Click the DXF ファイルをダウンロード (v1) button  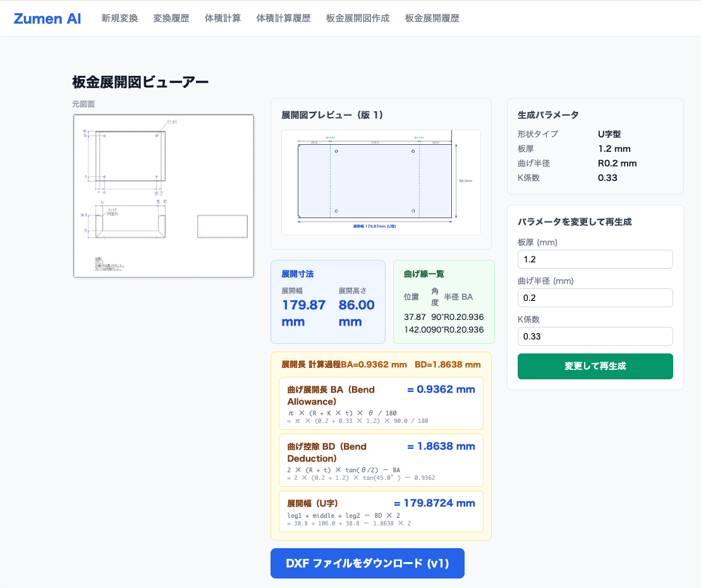(367, 563)
